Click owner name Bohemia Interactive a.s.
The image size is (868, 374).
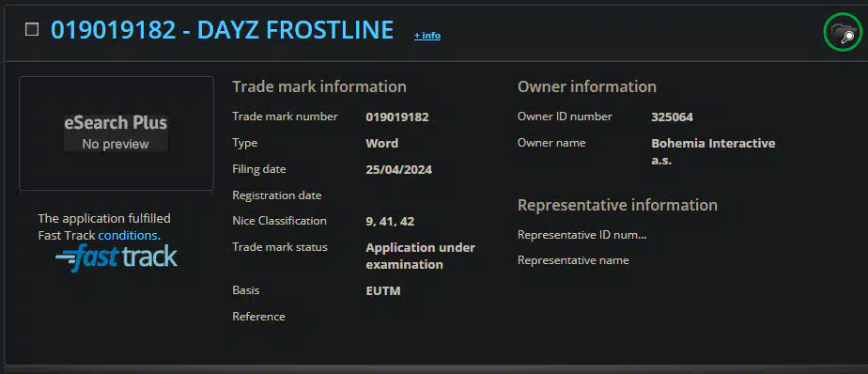pos(713,152)
